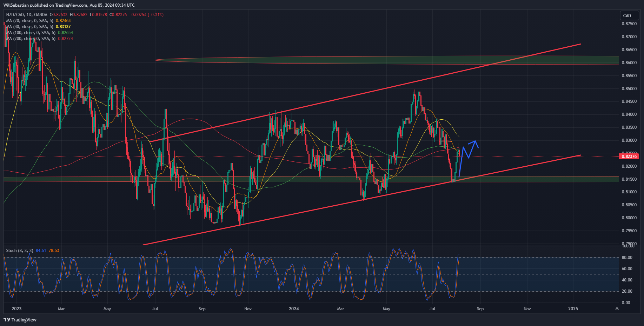The width and height of the screenshot is (644, 326).
Task: Click the MA 200 value 0.82724
Action: point(65,39)
